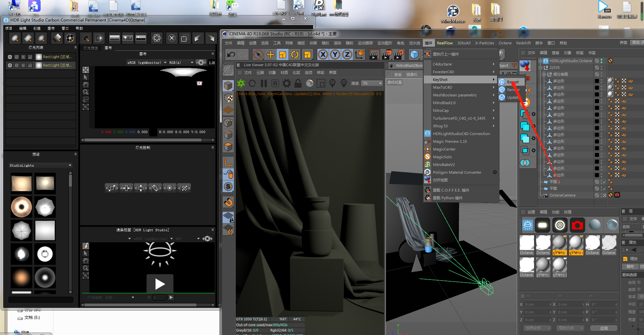
Task: Open the RealFlow menu in the menu bar
Action: point(444,43)
